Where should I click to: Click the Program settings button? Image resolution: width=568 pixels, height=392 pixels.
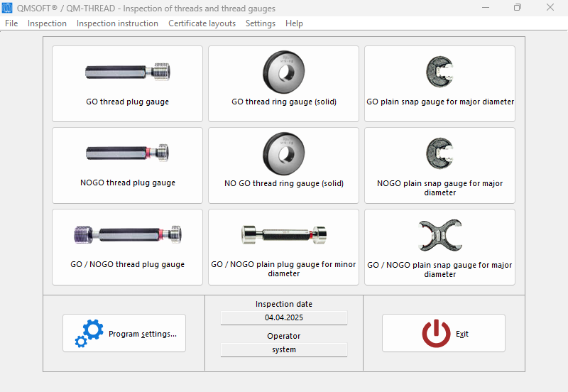pos(124,333)
